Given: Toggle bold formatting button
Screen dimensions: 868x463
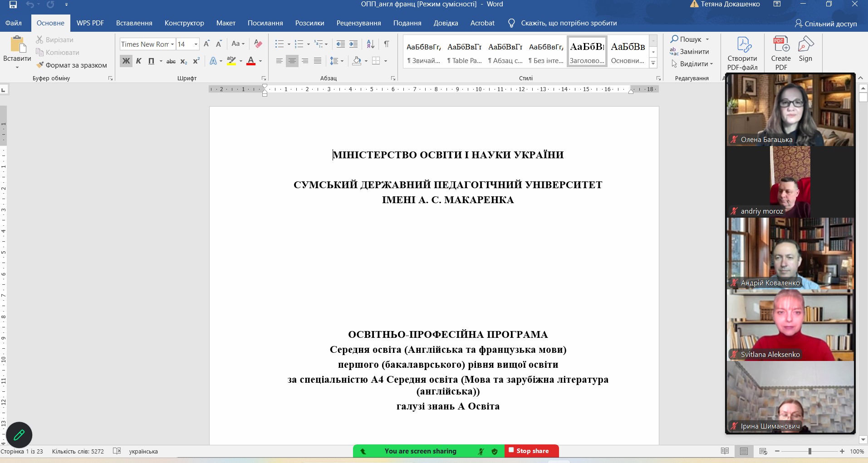Looking at the screenshot, I should (126, 61).
